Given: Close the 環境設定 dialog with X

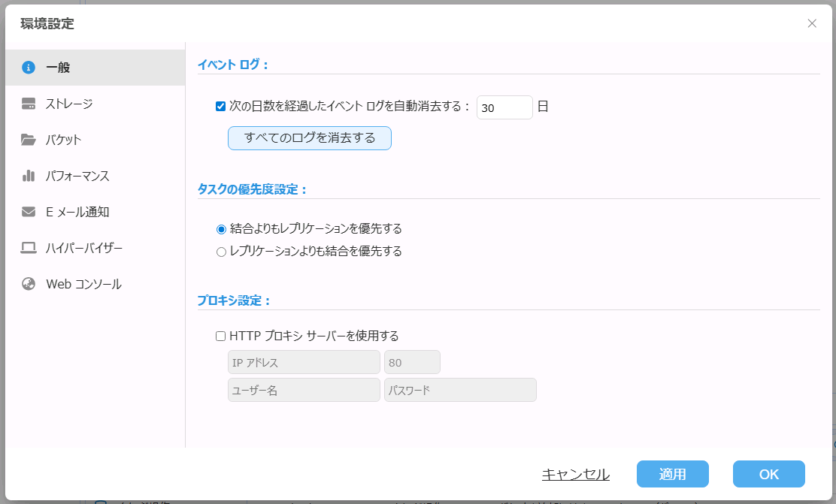Looking at the screenshot, I should point(812,23).
